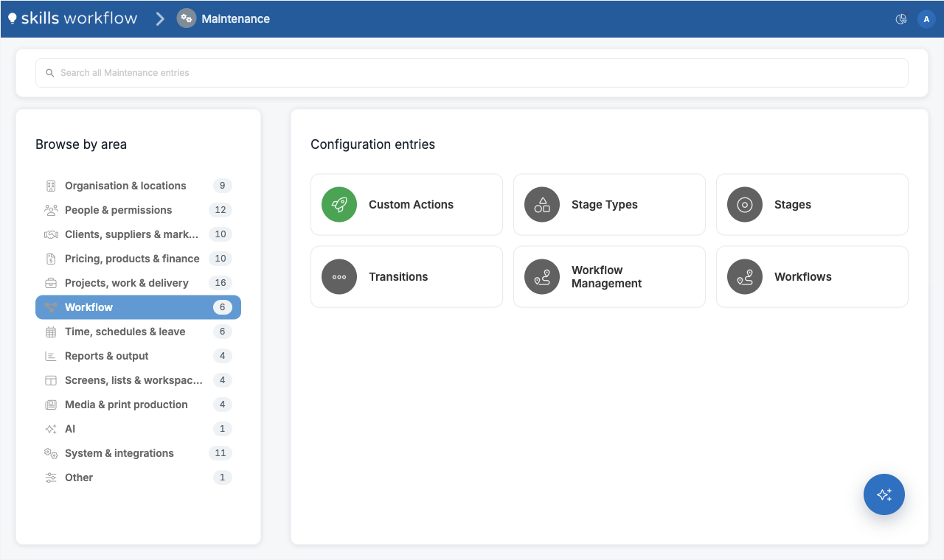The image size is (944, 560).
Task: Click the Stages circle icon
Action: [745, 205]
